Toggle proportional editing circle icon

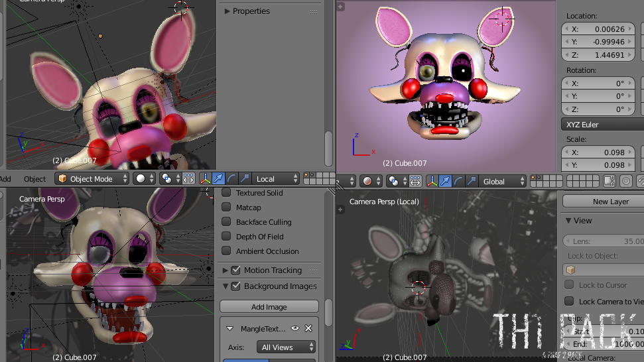(626, 181)
